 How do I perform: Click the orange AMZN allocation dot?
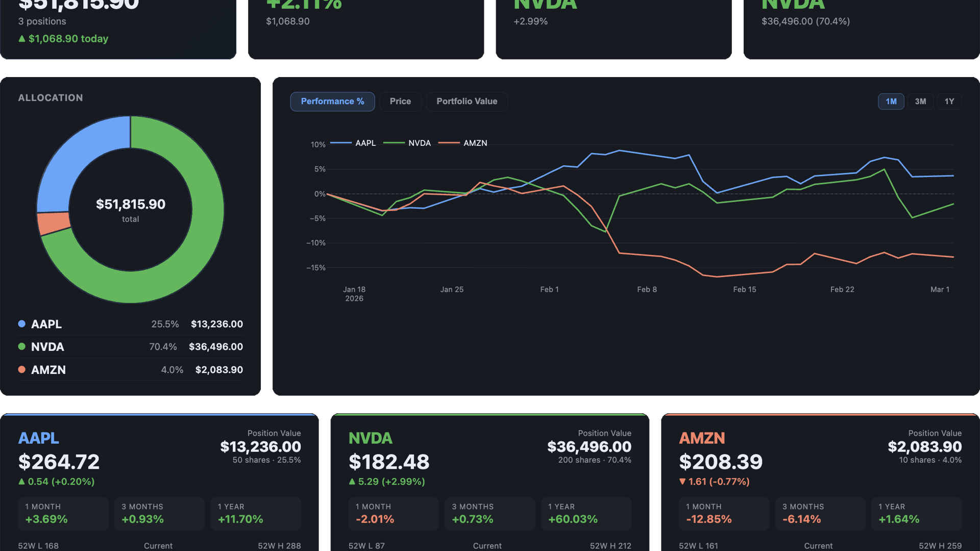coord(22,369)
